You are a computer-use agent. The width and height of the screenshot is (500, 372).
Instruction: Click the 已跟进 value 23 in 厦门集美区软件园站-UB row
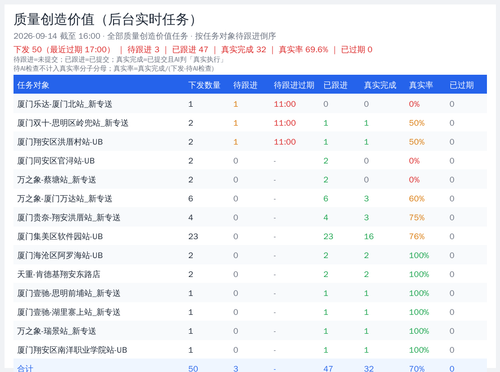[x=328, y=237]
